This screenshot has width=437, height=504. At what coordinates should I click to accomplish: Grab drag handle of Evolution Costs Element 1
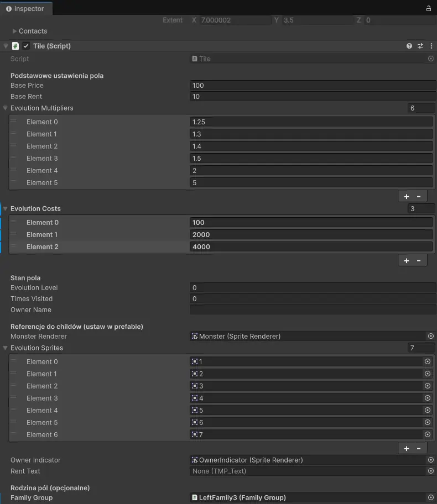click(13, 234)
